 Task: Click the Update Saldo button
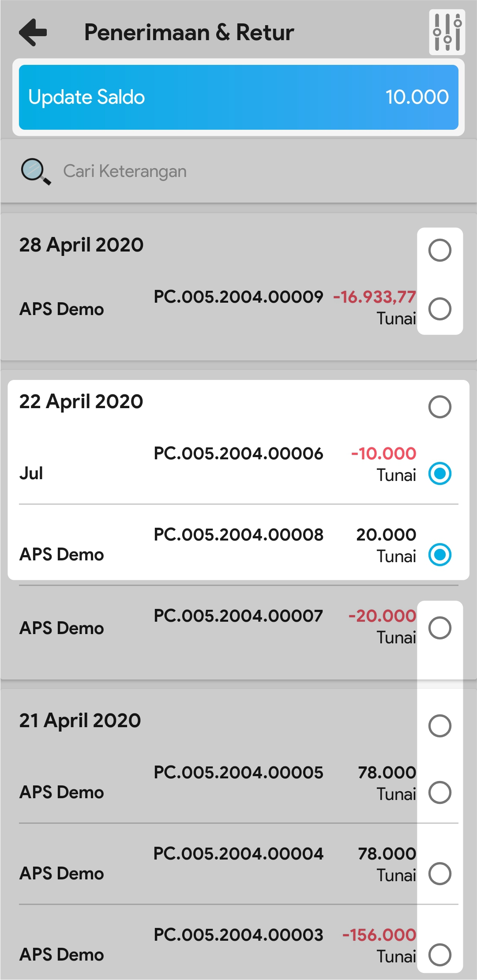(x=238, y=97)
